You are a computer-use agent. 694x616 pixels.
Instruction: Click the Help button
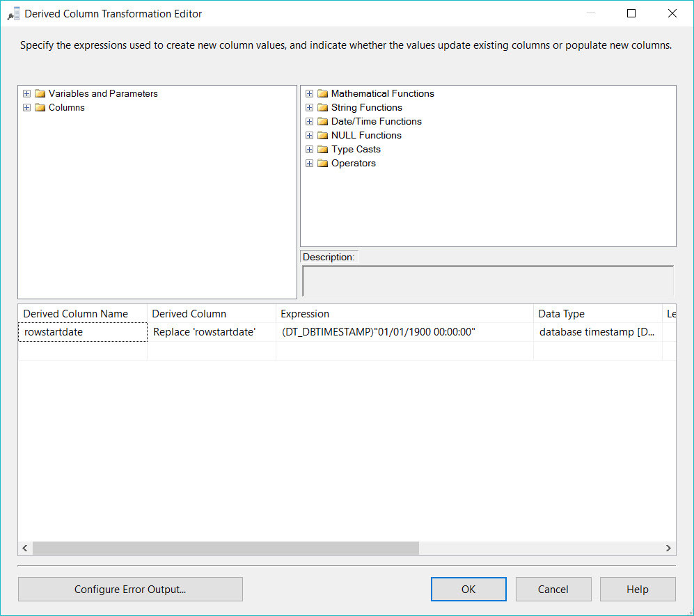pyautogui.click(x=637, y=589)
